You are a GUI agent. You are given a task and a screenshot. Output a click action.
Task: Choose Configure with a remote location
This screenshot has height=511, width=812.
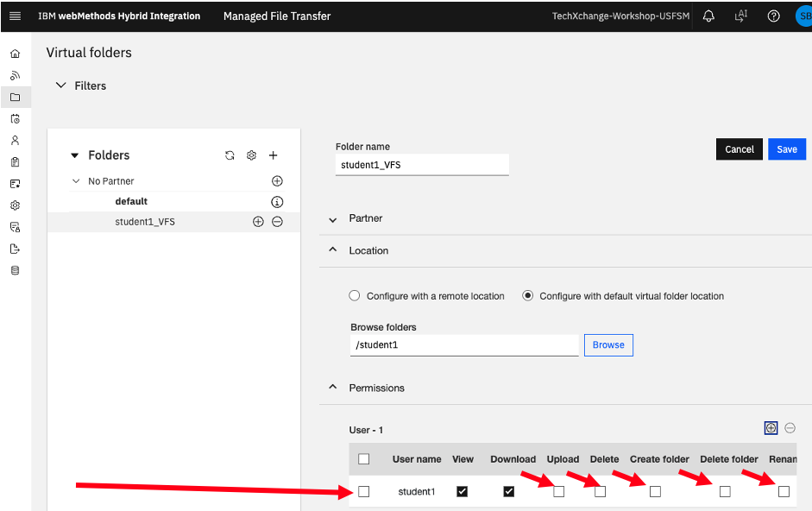[x=354, y=295]
